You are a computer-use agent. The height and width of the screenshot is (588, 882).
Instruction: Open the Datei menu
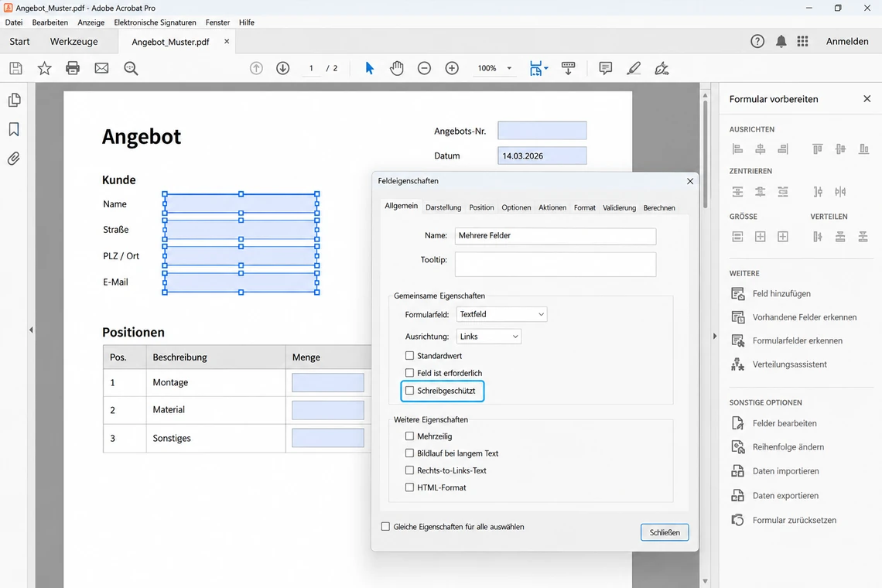pos(14,22)
